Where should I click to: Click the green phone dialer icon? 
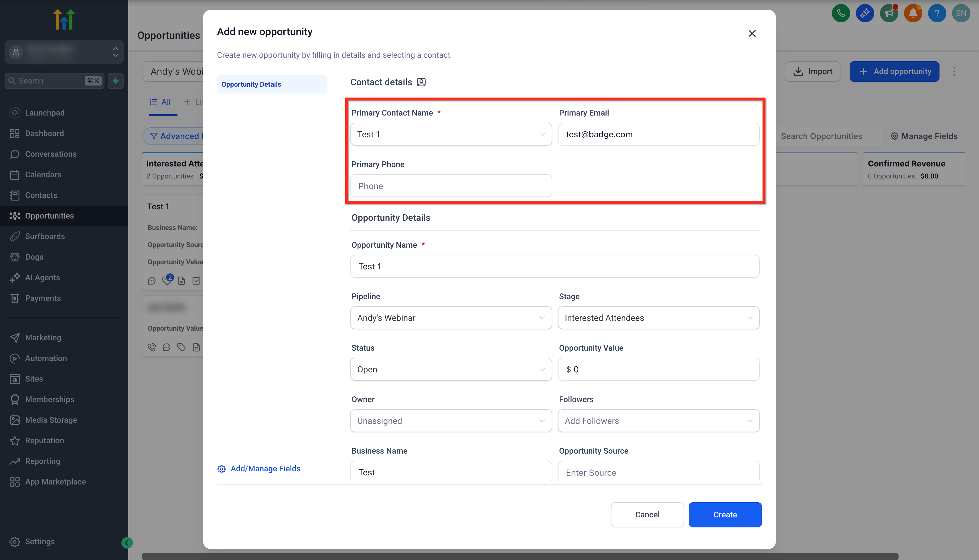840,13
